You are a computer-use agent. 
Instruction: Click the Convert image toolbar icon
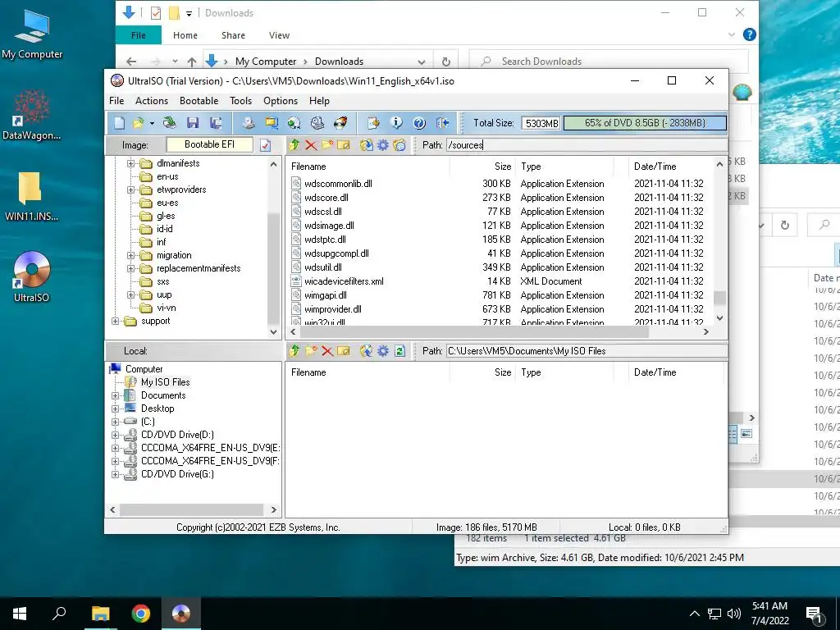point(294,123)
